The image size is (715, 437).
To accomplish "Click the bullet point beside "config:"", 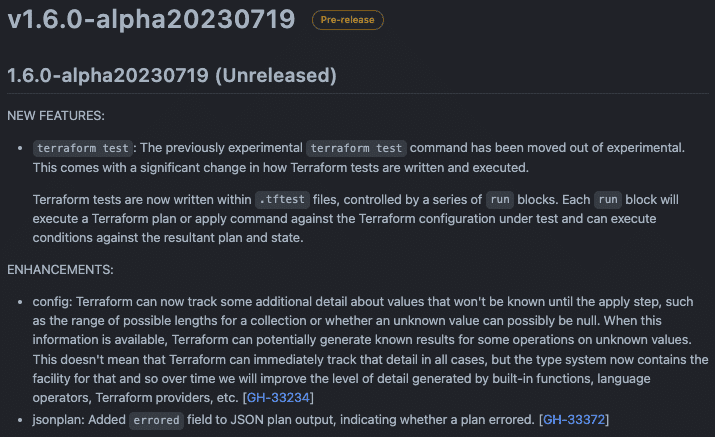I will tap(20, 301).
